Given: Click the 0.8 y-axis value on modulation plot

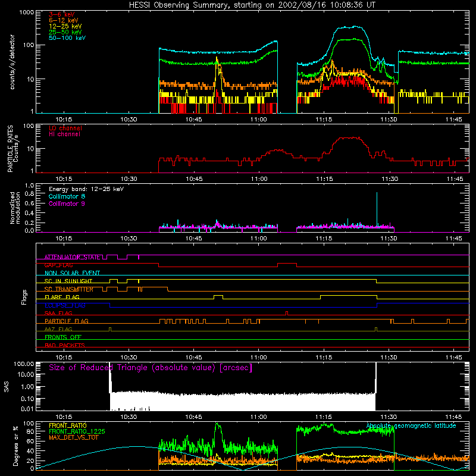Looking at the screenshot, I should (x=29, y=193).
